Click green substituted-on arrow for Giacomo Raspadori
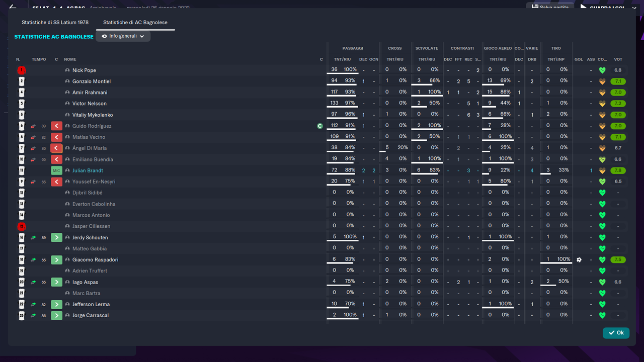Screen dimensions: 644x362 [56, 260]
